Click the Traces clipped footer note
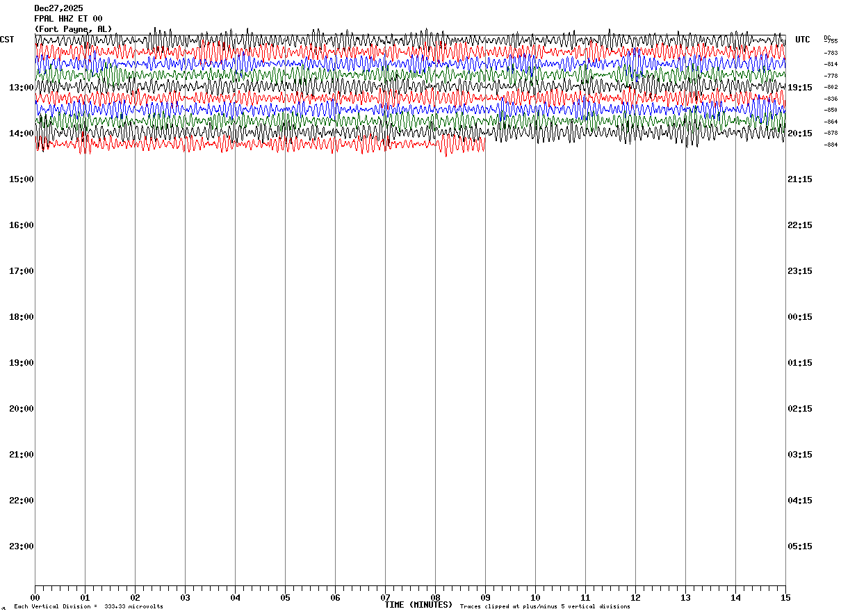 click(x=545, y=607)
